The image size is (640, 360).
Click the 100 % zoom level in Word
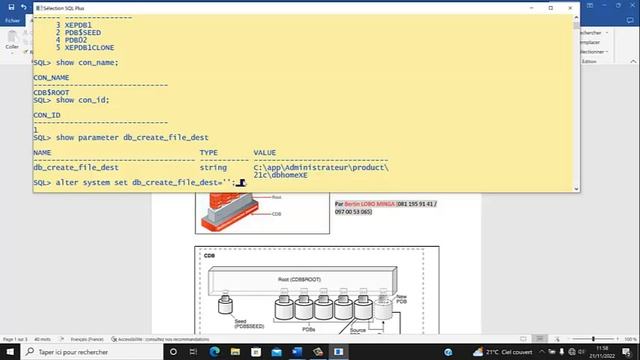(x=630, y=339)
